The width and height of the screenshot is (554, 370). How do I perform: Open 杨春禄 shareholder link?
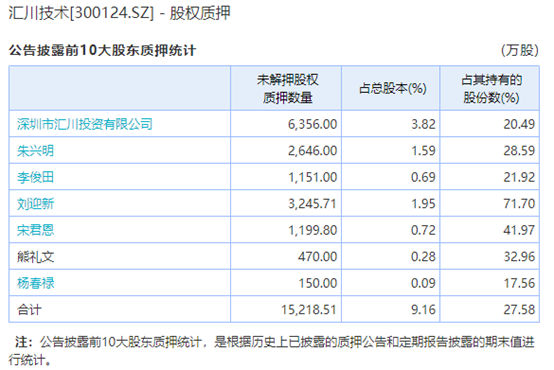coord(35,283)
